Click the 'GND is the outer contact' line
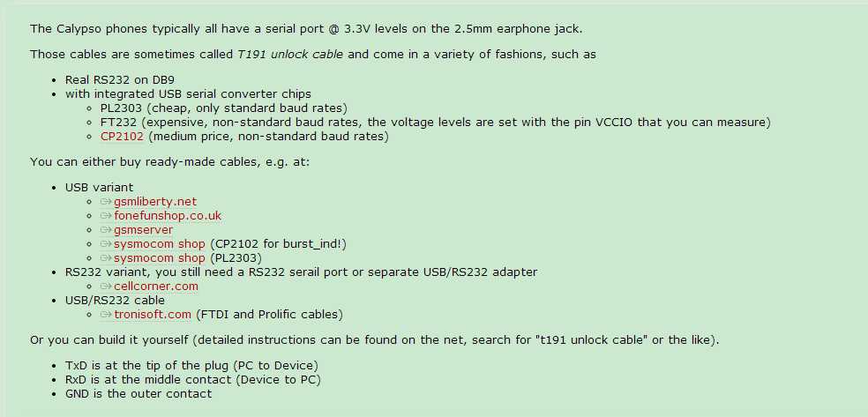868x417 pixels. (138, 394)
